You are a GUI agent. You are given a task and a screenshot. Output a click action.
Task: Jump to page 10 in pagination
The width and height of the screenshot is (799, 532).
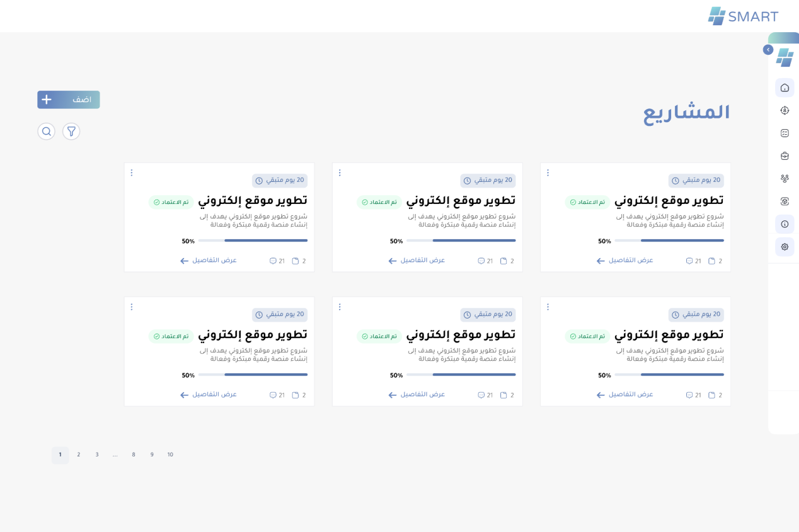(x=170, y=455)
